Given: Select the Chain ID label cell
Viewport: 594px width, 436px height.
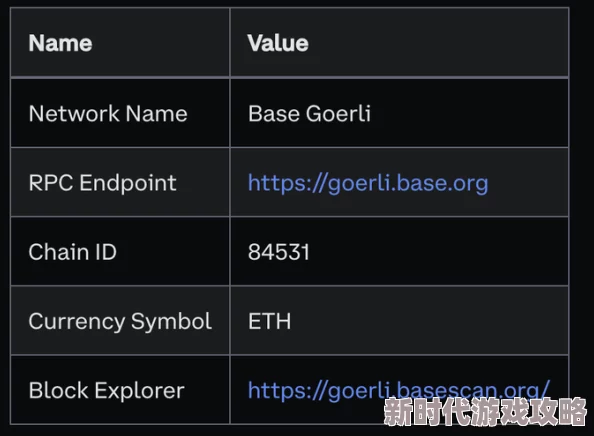Looking at the screenshot, I should (120, 252).
